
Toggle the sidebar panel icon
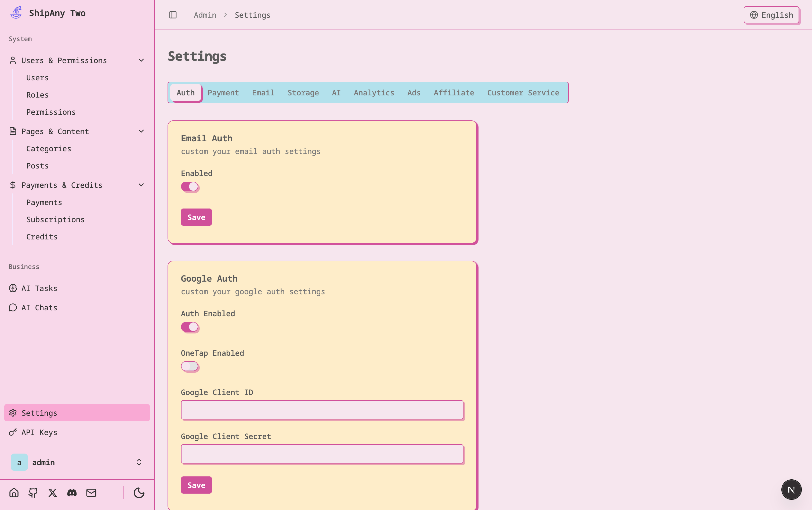(x=173, y=15)
